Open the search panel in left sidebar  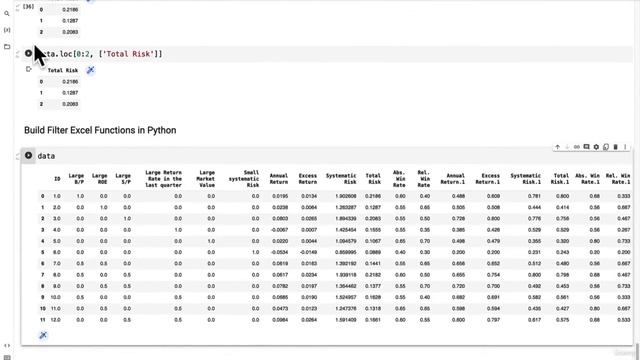click(7, 13)
